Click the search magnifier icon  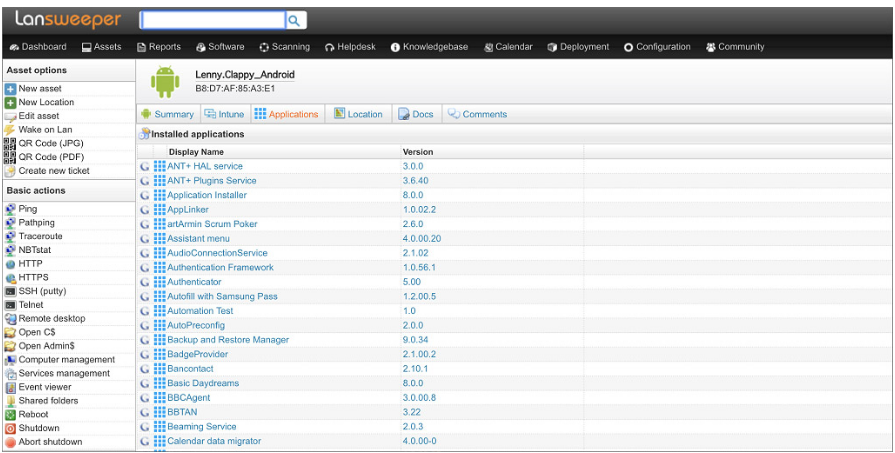click(295, 20)
